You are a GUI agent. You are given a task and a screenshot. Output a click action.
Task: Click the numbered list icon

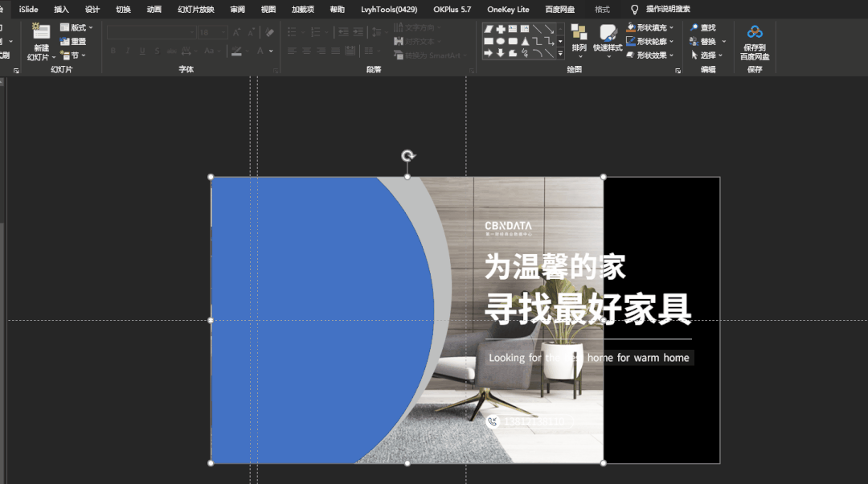point(316,32)
